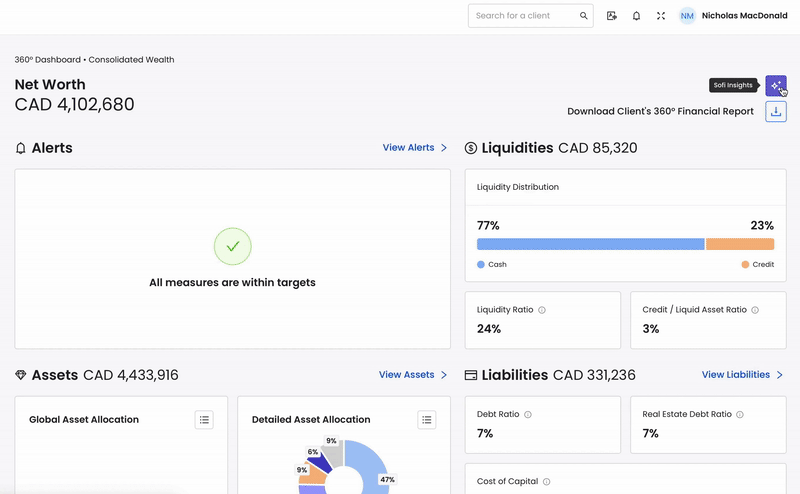Open the View Alerts link
Image resolution: width=800 pixels, height=494 pixels.
point(415,148)
